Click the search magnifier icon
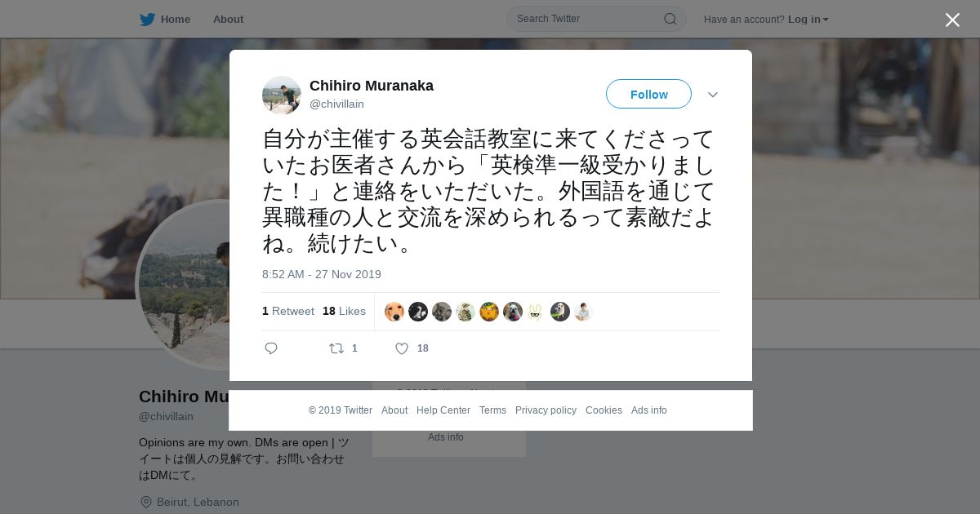 coord(670,19)
